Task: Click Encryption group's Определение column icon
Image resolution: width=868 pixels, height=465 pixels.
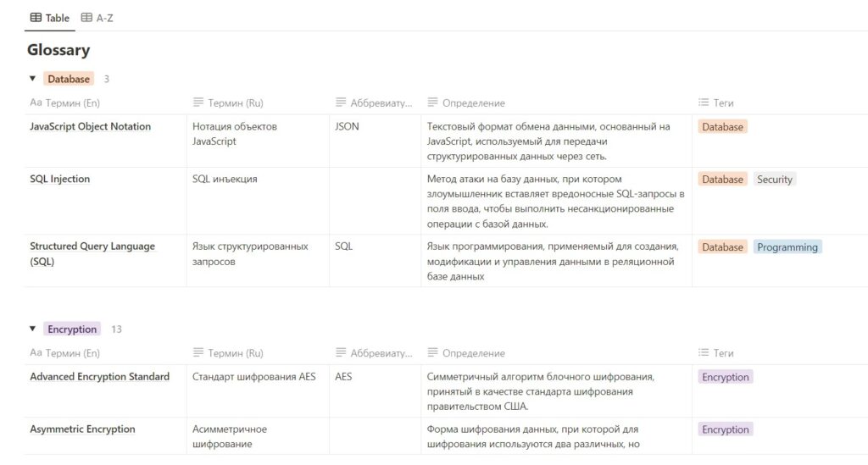Action: point(432,352)
